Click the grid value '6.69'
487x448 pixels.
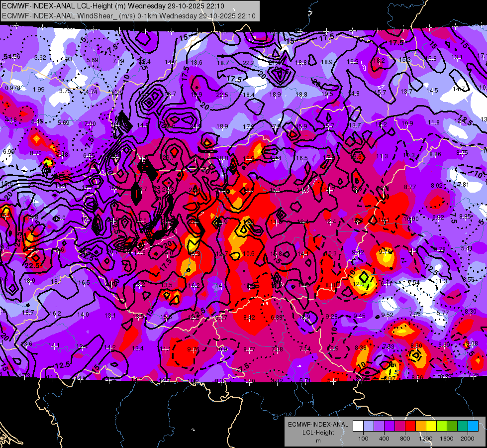444,344
